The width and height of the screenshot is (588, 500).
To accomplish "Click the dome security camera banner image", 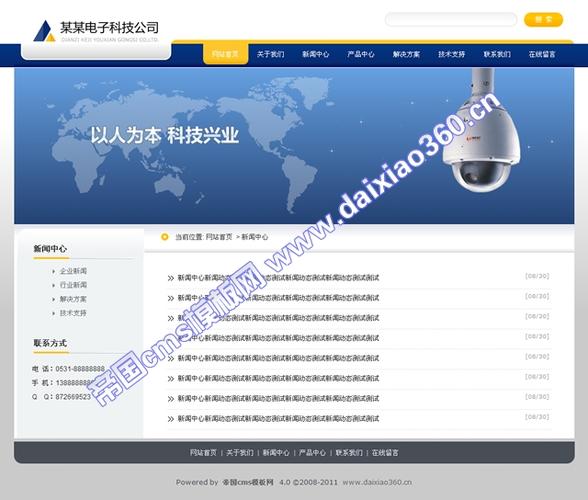I will (x=482, y=131).
